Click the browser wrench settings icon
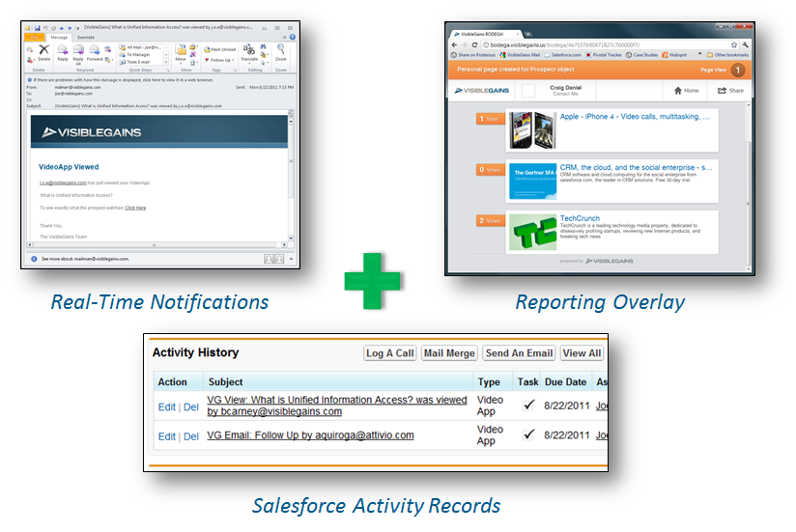 pyautogui.click(x=745, y=44)
